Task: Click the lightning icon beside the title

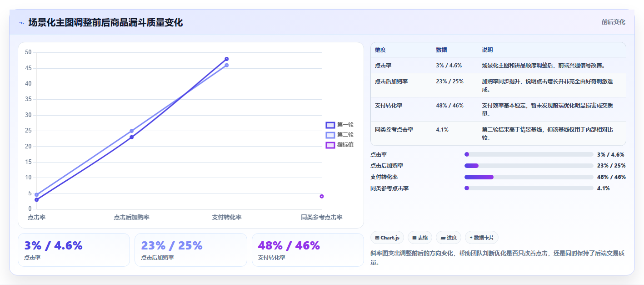Action: (21, 23)
